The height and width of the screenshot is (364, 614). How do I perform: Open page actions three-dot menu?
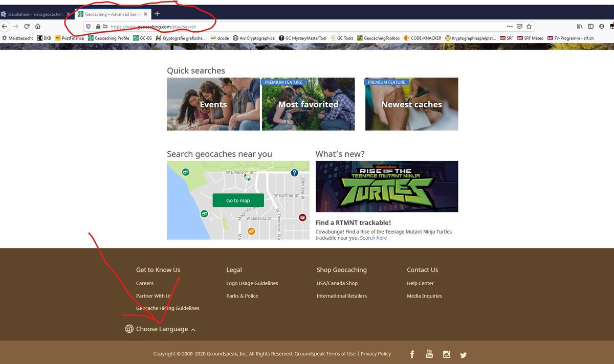(510, 26)
